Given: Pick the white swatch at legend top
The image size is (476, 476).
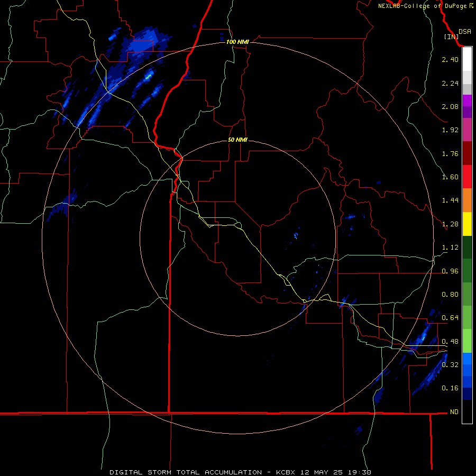Looking at the screenshot, I should (467, 59).
